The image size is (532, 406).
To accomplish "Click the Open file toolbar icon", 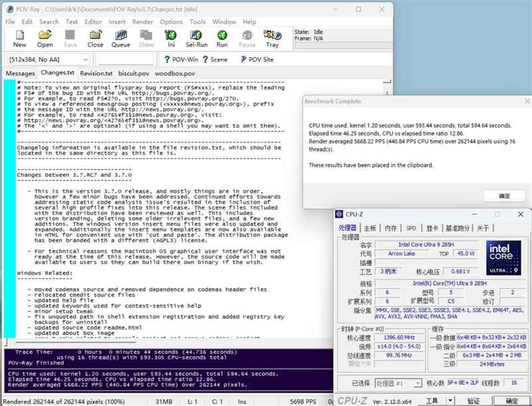I will click(x=45, y=38).
